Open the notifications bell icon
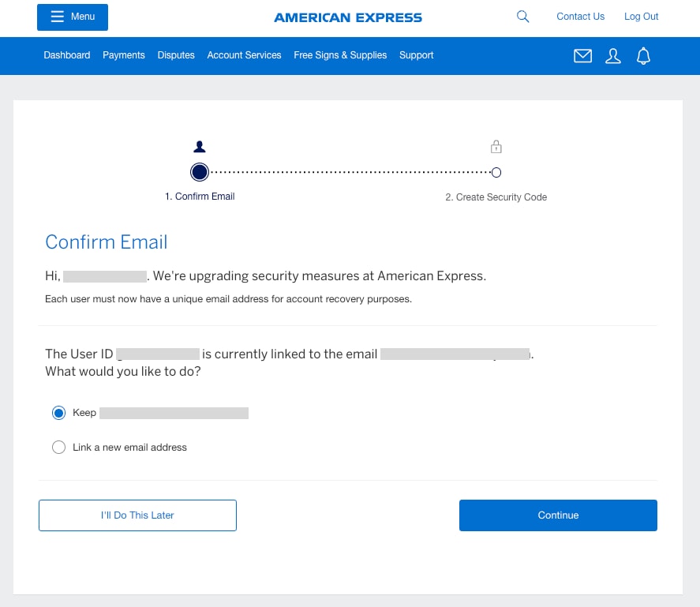Screen dimensions: 700x607 [x=643, y=55]
